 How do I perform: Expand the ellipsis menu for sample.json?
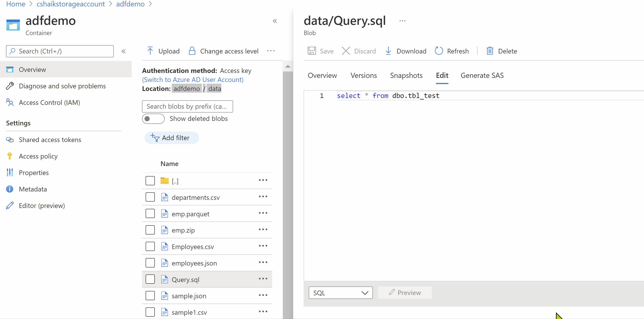[263, 296]
